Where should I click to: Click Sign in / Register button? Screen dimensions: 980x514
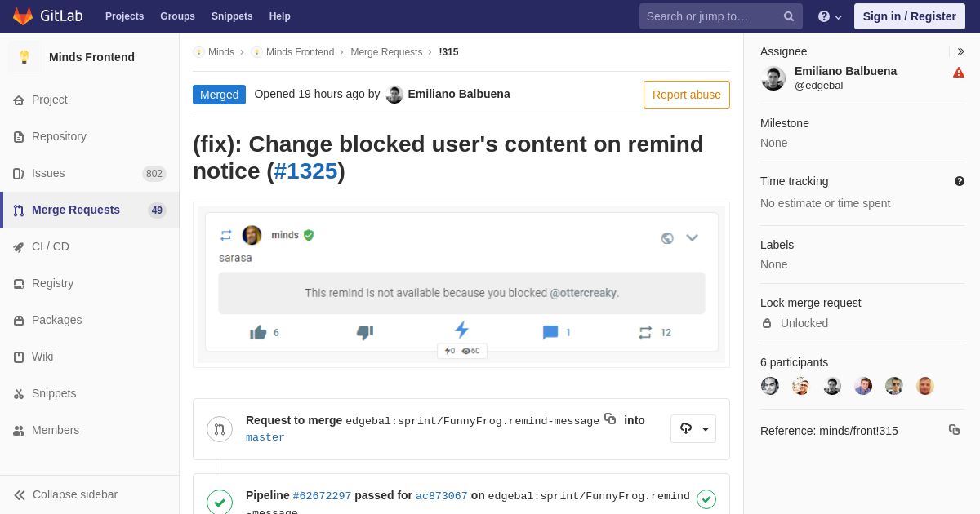(x=909, y=16)
